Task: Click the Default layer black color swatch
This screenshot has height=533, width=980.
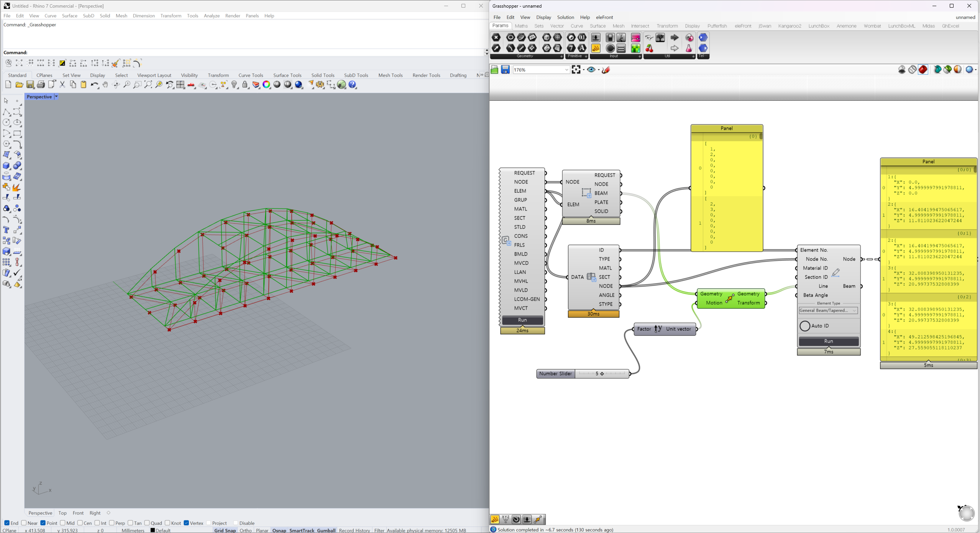Action: 153,530
